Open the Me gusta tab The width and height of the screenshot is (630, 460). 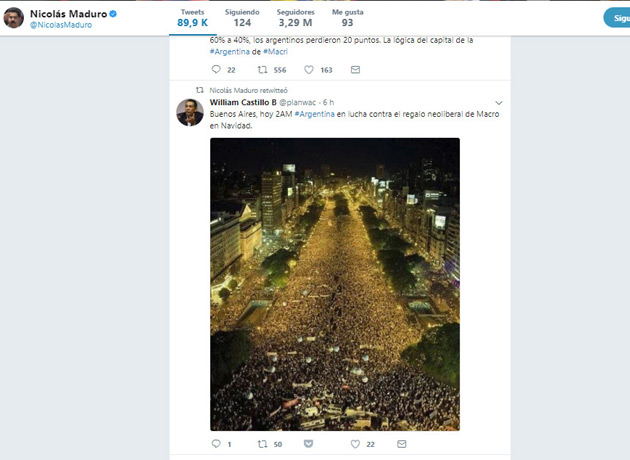pos(347,17)
